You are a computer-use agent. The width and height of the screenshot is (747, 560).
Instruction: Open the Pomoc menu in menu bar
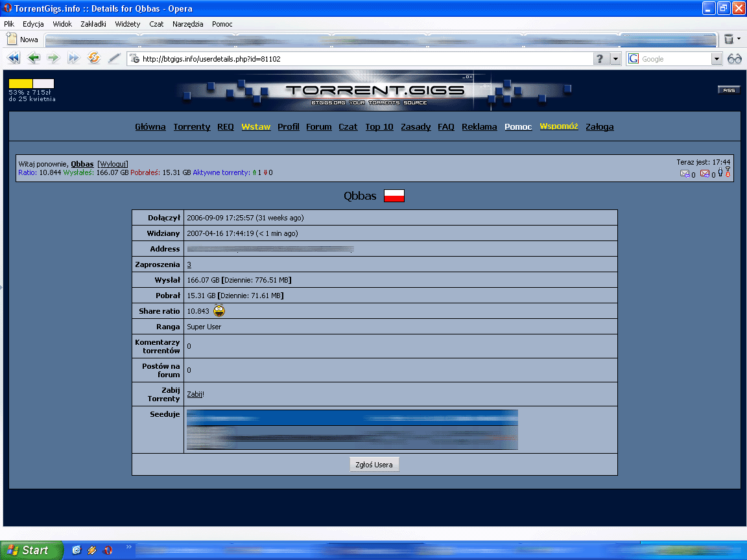[222, 24]
